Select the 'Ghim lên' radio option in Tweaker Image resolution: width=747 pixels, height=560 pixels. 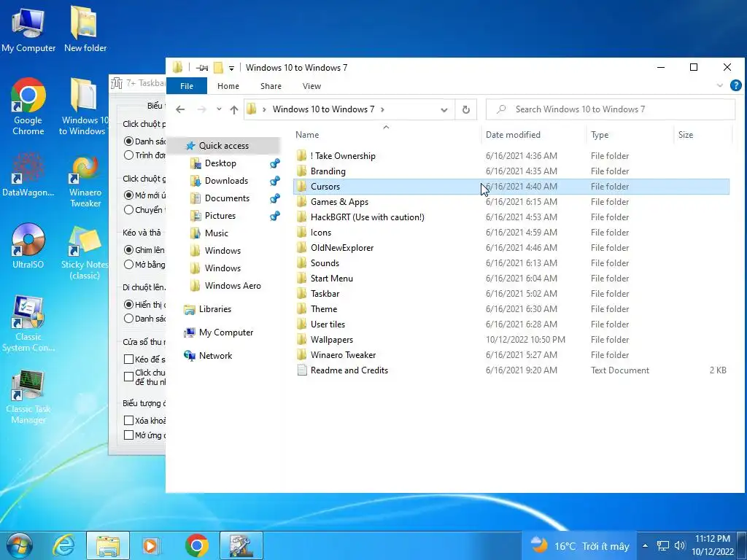[128, 250]
